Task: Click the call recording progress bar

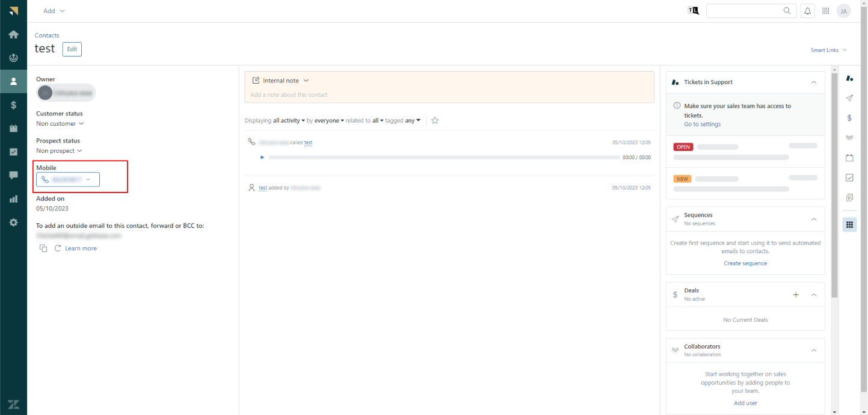Action: click(444, 158)
